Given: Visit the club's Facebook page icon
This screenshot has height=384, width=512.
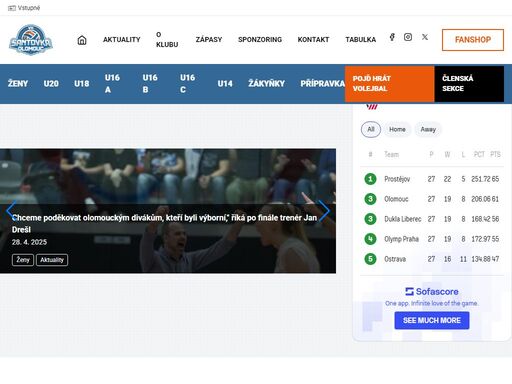Looking at the screenshot, I should click(x=392, y=37).
